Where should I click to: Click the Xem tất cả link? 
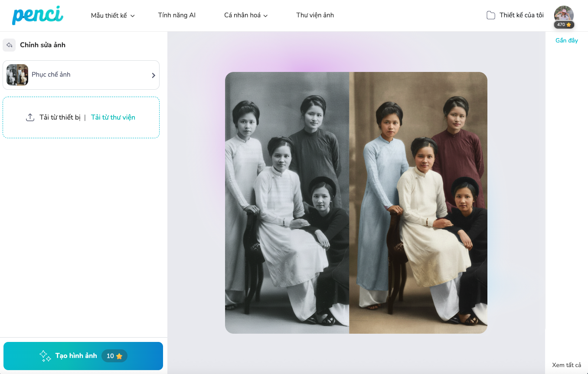[x=566, y=365]
